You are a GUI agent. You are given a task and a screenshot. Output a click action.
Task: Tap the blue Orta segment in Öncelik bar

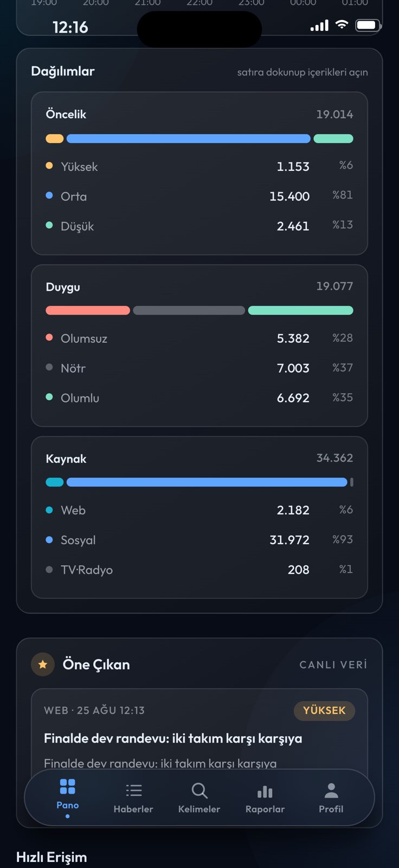coord(188,139)
